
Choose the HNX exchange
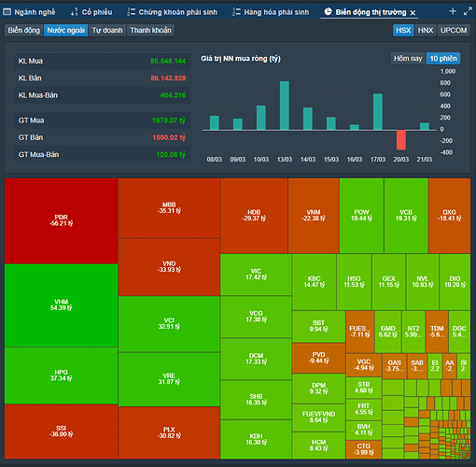(426, 30)
